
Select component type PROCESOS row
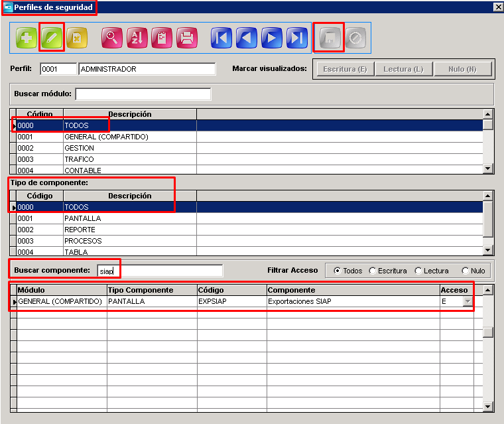click(x=249, y=241)
